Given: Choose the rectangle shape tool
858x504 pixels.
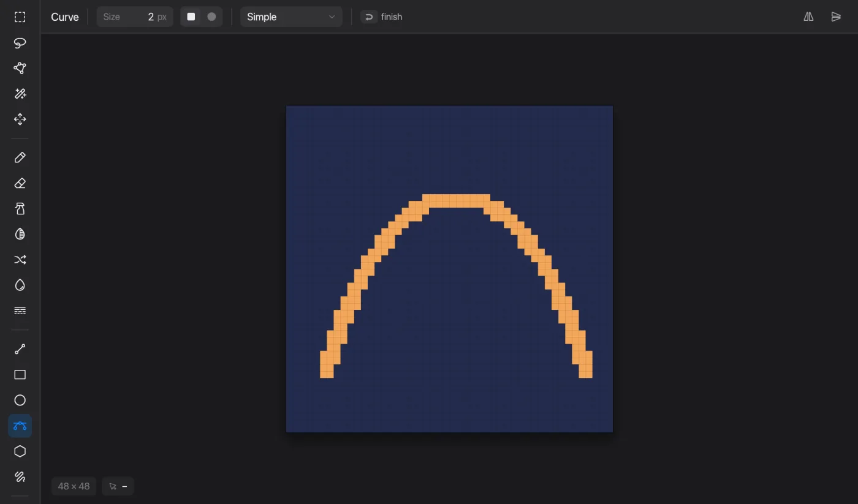Looking at the screenshot, I should (20, 375).
